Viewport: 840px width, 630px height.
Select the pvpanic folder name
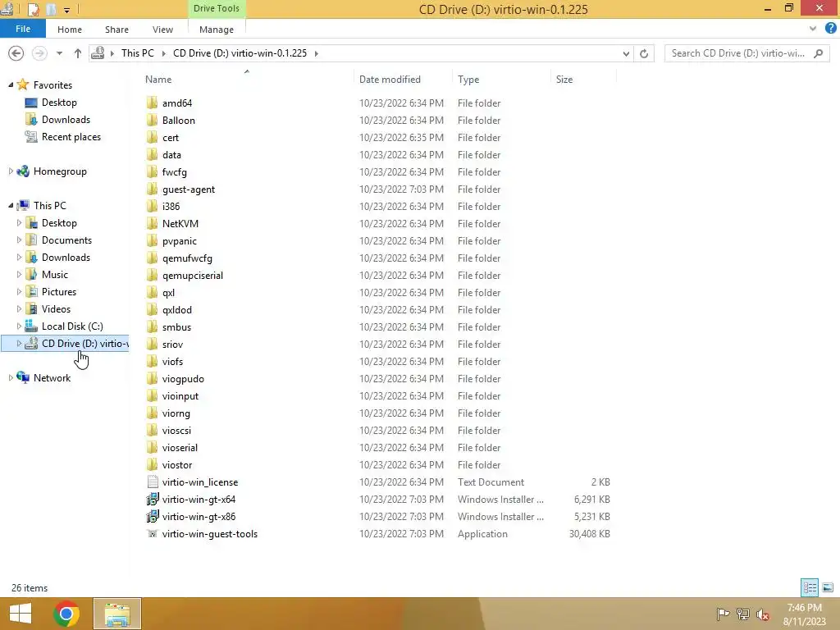[179, 241]
